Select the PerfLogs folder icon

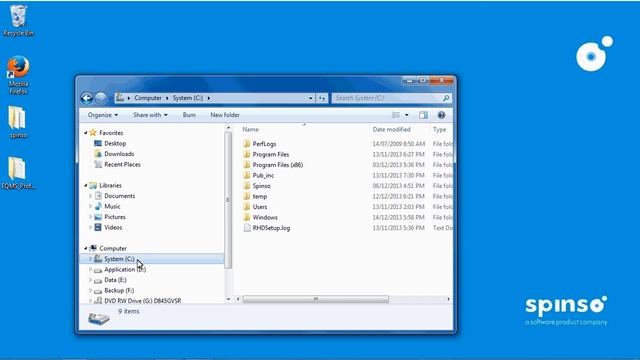(x=247, y=144)
